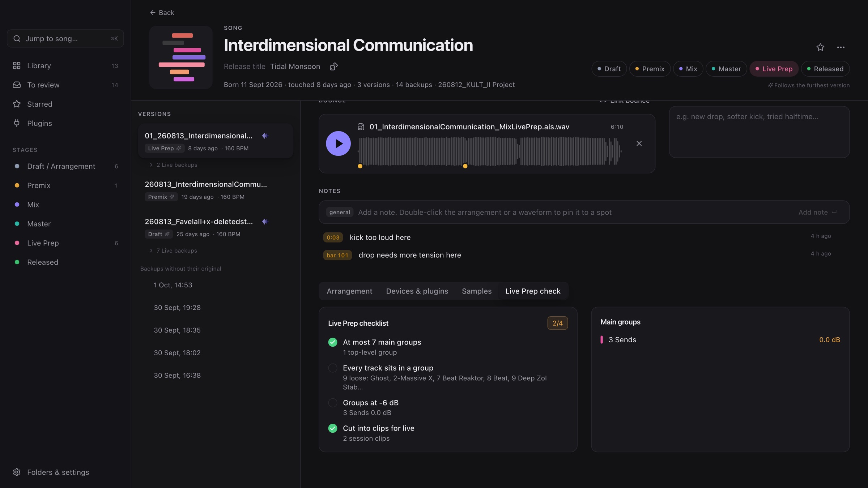Jump to the 0:03 note timestamp
This screenshot has height=488, width=868.
point(333,237)
